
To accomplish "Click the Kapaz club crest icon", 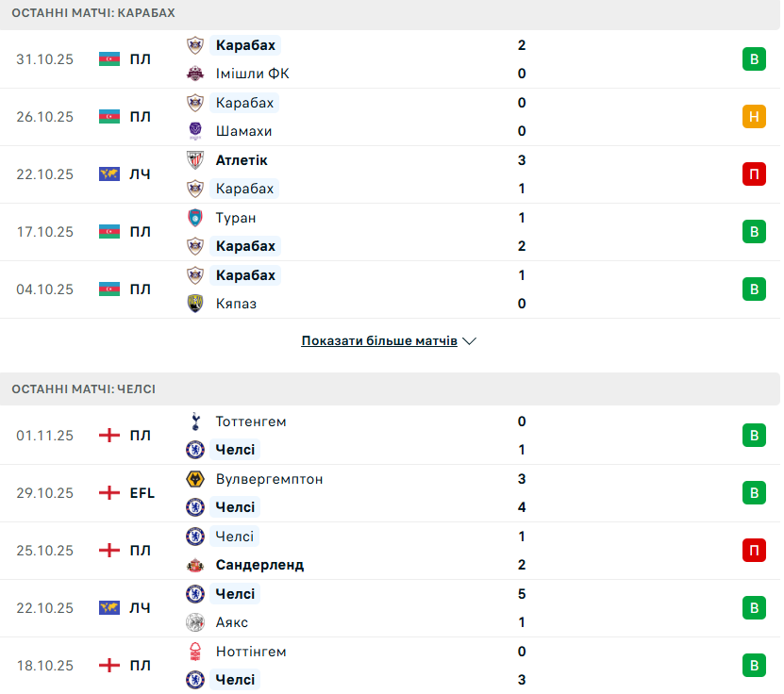I will [195, 304].
